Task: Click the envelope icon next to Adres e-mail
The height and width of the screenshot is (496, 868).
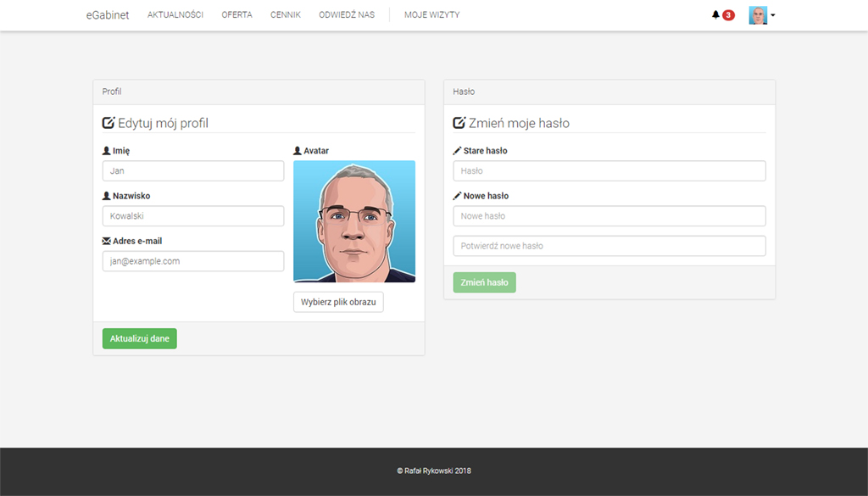Action: tap(106, 241)
